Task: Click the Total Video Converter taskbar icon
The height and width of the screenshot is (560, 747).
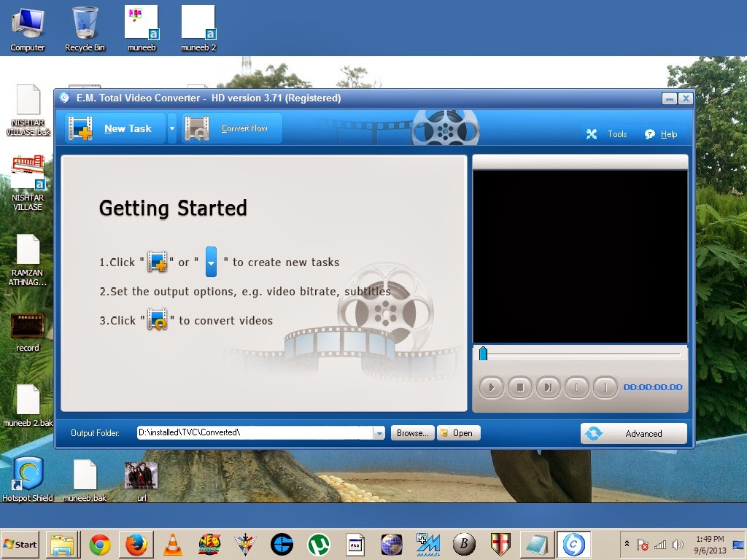Action: point(573,545)
